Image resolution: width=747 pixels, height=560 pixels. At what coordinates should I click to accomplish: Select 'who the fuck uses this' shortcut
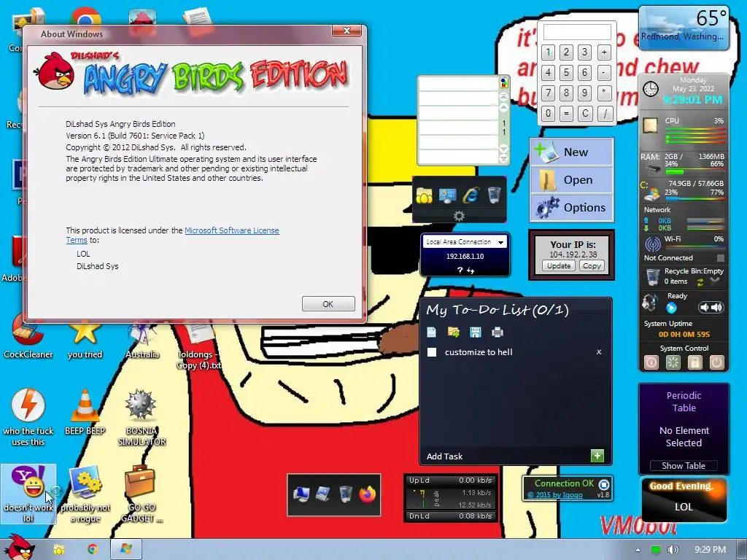point(28,418)
